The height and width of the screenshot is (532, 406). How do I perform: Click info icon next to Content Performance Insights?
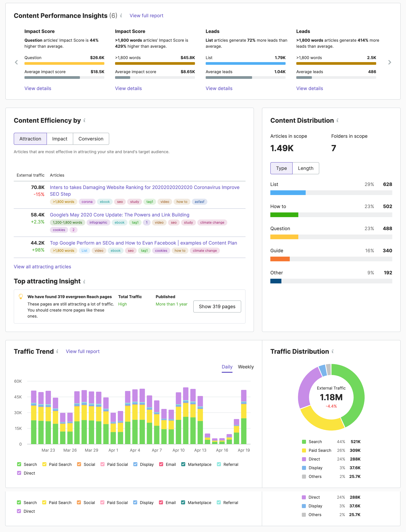(x=121, y=16)
